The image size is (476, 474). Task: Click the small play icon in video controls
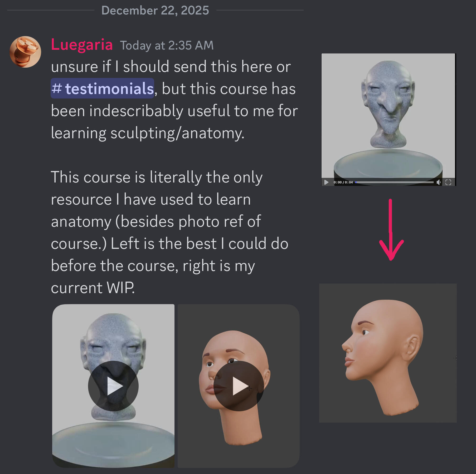326,182
